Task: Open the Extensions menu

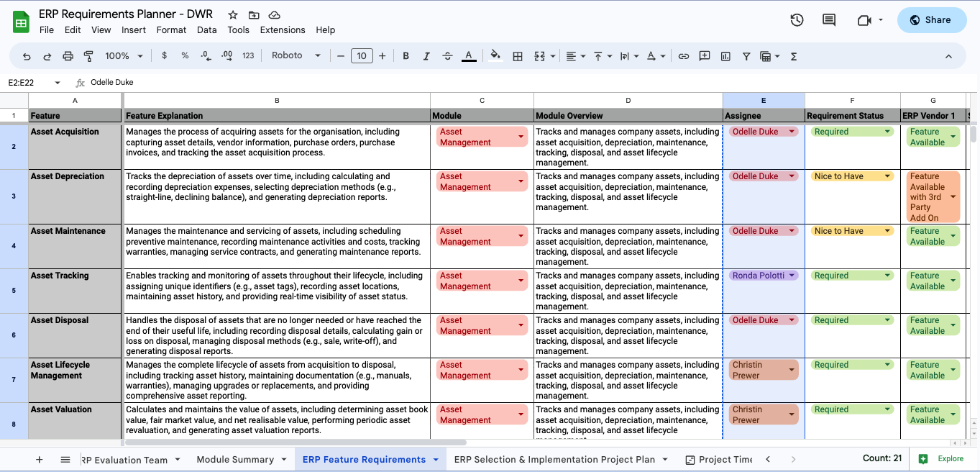Action: (x=283, y=30)
